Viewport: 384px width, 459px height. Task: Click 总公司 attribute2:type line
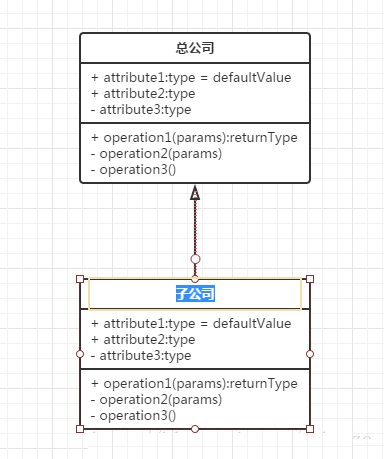pyautogui.click(x=143, y=94)
